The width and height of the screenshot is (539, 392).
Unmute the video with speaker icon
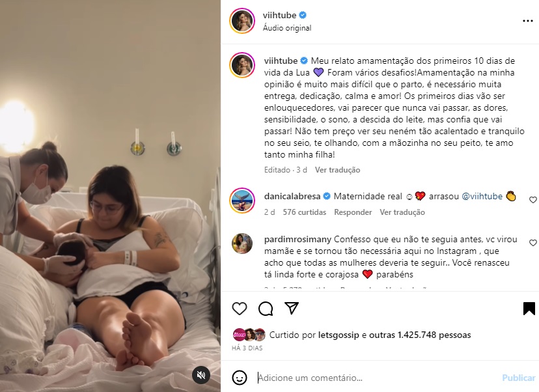[x=201, y=375]
